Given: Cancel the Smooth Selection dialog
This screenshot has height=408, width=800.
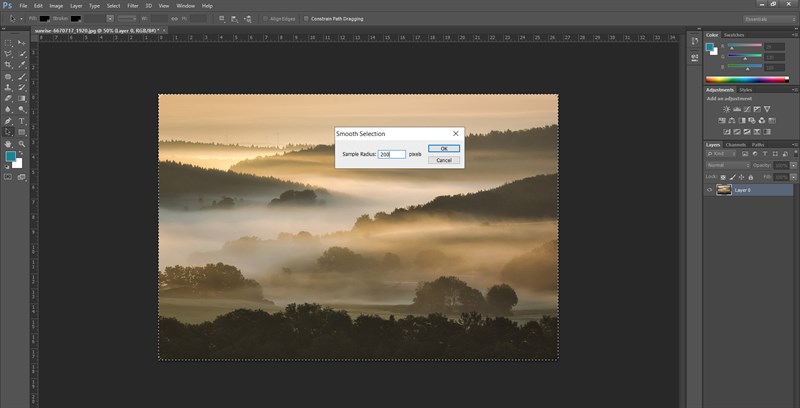Looking at the screenshot, I should click(x=444, y=160).
